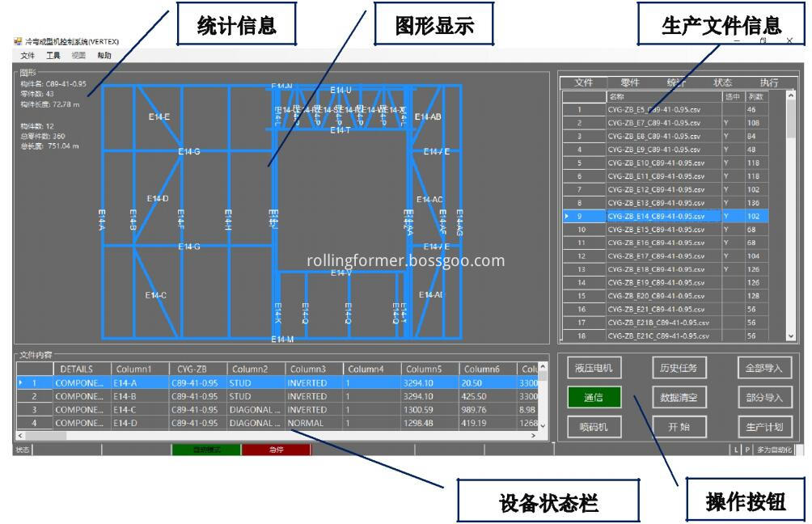Screen dimensions: 812x524
Task: Click the 多力自动化 label in the status bar
Action: coord(774,450)
